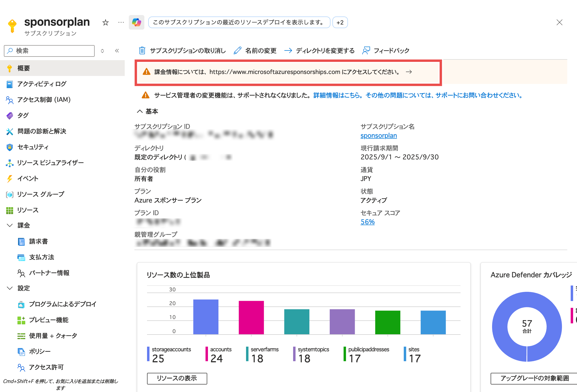This screenshot has height=392, width=577.
Task: Click the リソースの表示 button
Action: tap(177, 378)
